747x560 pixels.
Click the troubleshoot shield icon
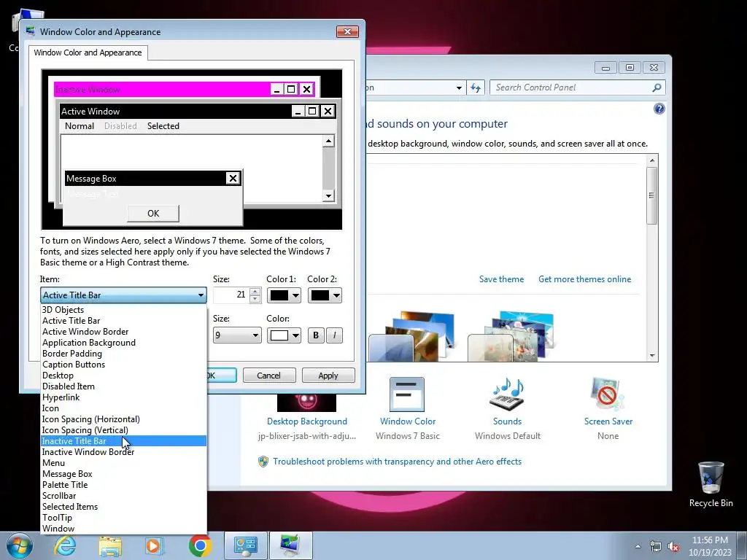[x=263, y=462]
